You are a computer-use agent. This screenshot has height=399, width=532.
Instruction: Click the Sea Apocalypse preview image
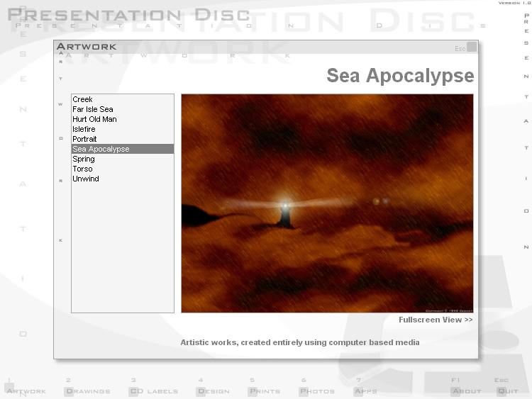(327, 203)
